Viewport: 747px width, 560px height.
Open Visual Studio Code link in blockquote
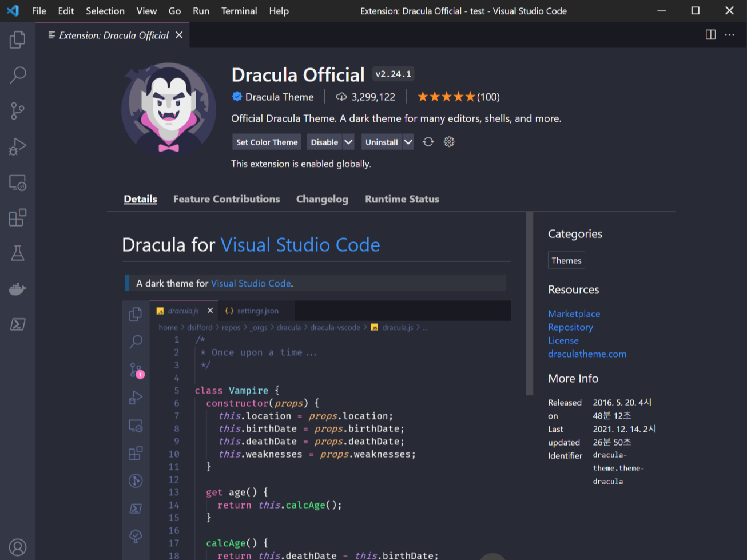[251, 283]
